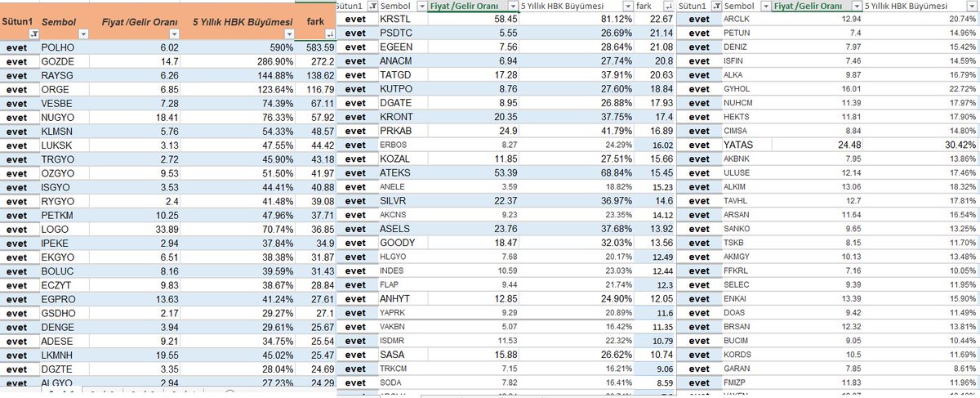The image size is (980, 398).
Task: Open Sütun1 filter in table starting with KRSTL
Action: (x=373, y=6)
